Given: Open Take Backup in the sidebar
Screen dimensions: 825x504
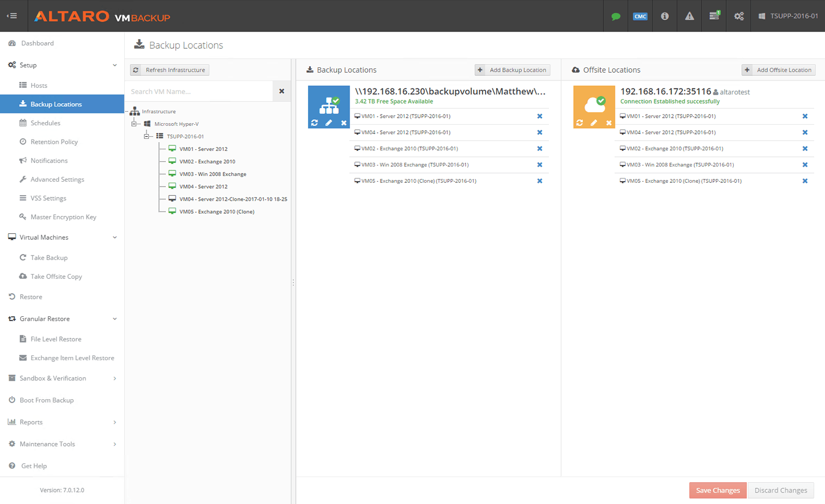Looking at the screenshot, I should click(49, 258).
